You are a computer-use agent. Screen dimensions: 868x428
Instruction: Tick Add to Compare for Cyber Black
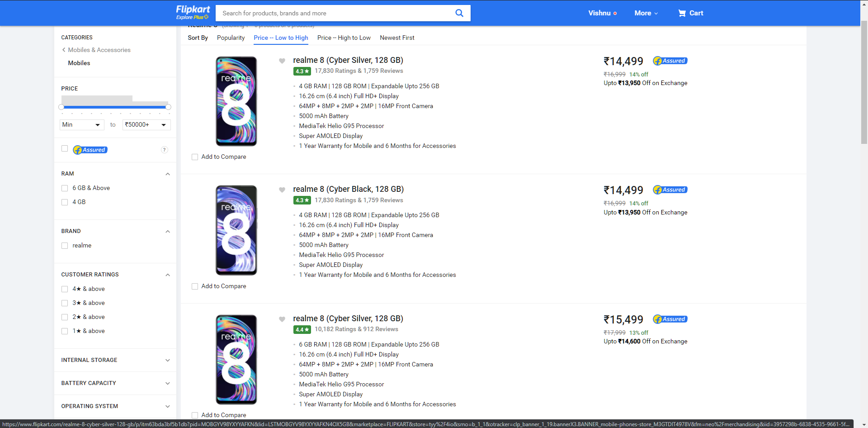(195, 286)
